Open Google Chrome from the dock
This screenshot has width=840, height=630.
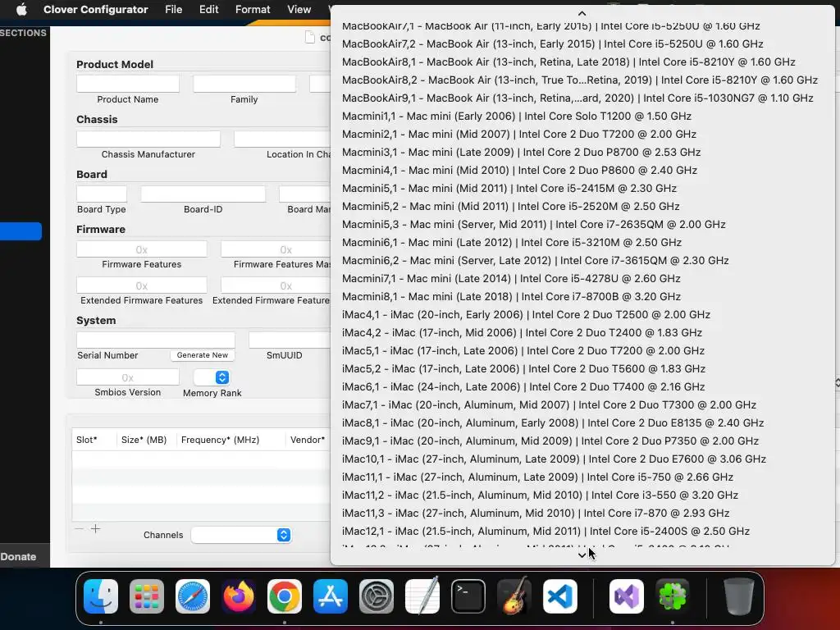(285, 596)
